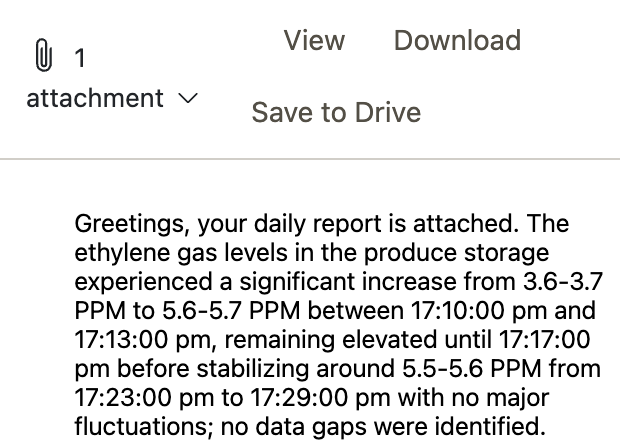The image size is (620, 444).
Task: Click the "5.5-5.6 PPM" stabilized value
Action: (472, 368)
